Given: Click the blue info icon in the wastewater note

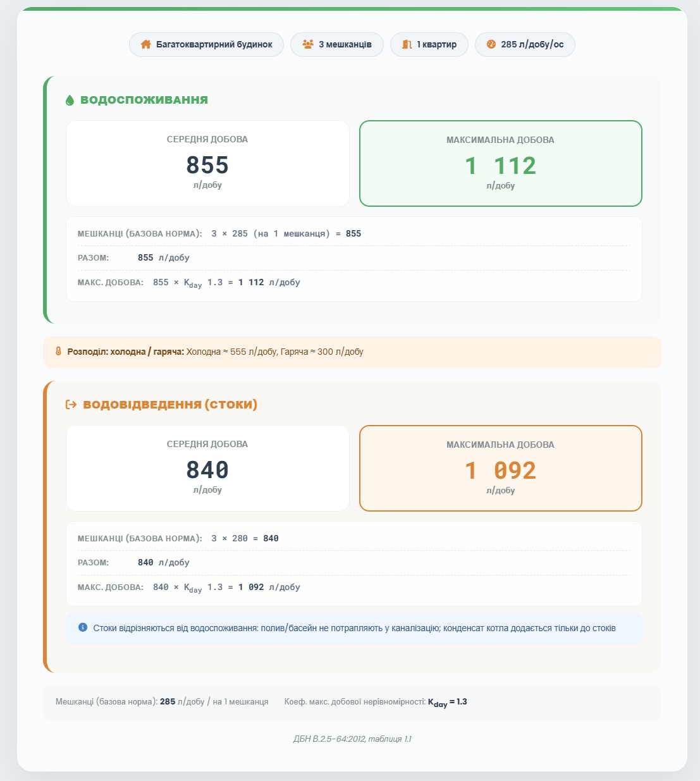Looking at the screenshot, I should click(x=83, y=627).
